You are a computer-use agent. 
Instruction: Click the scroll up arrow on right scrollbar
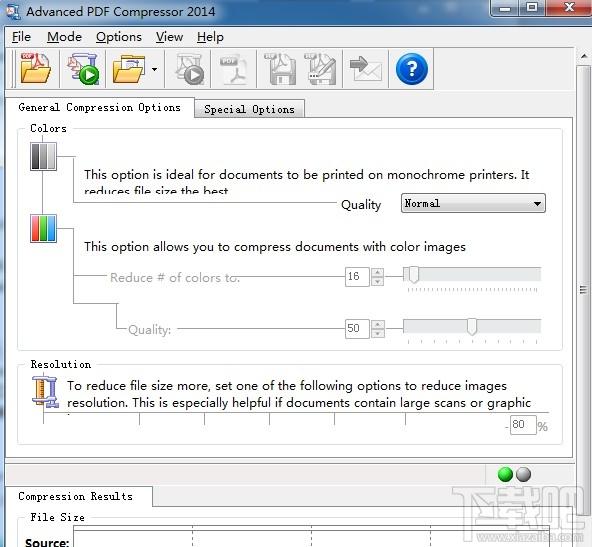[x=584, y=57]
